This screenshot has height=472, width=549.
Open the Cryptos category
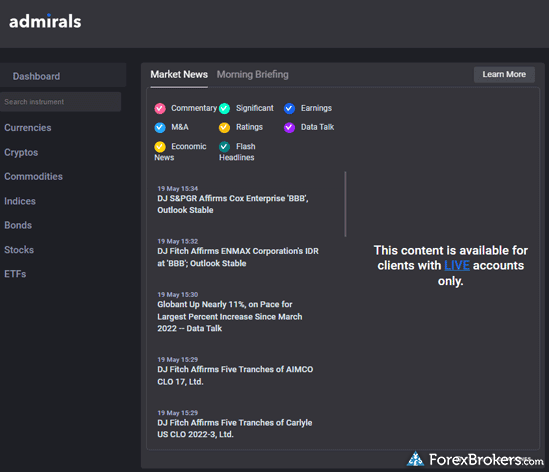tap(21, 152)
